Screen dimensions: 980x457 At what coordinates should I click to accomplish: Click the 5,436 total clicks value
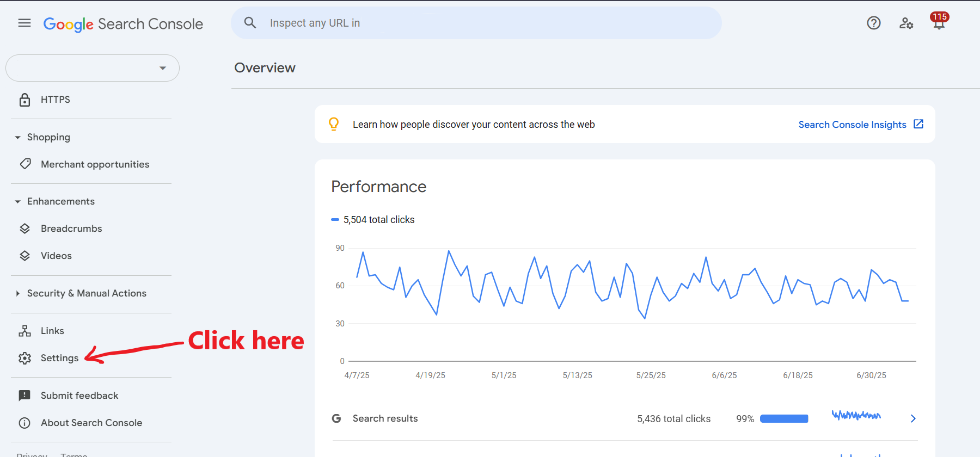click(674, 419)
